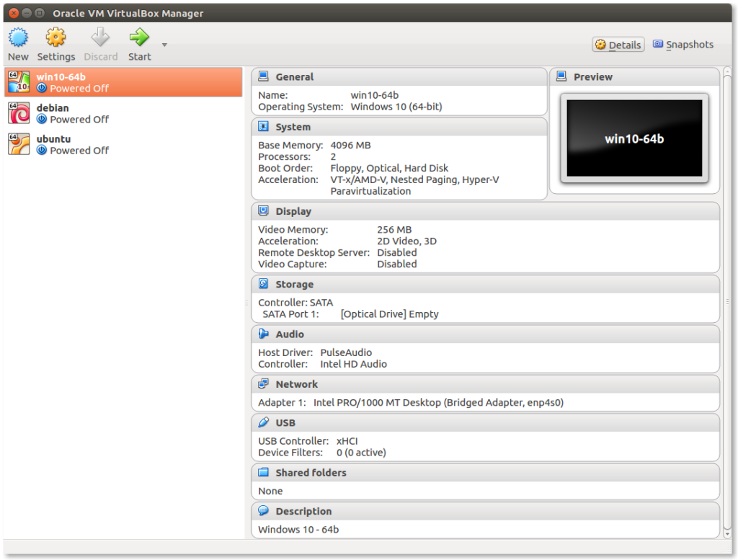Viewport: 738px width, 560px height.
Task: Switch to the Details view
Action: click(618, 44)
